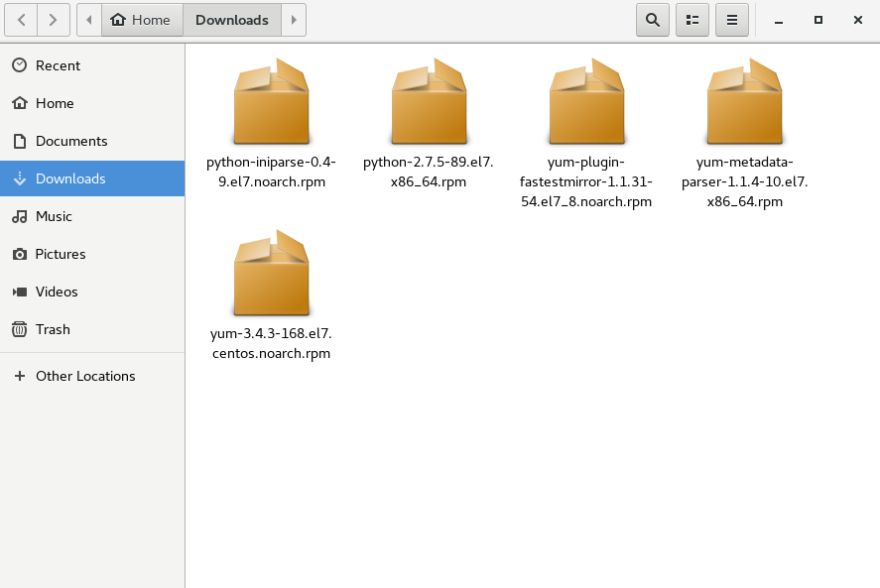Close the Files window
Image resolution: width=880 pixels, height=588 pixels.
[x=857, y=20]
